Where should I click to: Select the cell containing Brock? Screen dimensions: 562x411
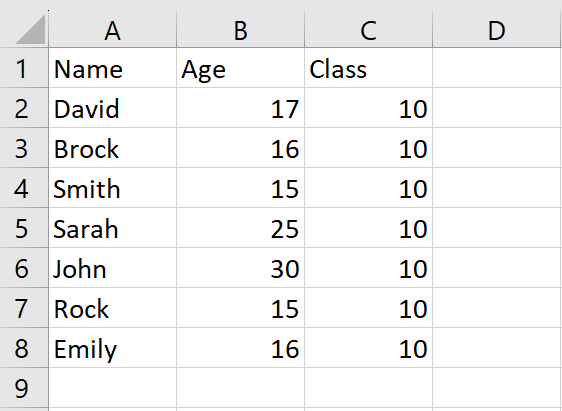pyautogui.click(x=113, y=148)
